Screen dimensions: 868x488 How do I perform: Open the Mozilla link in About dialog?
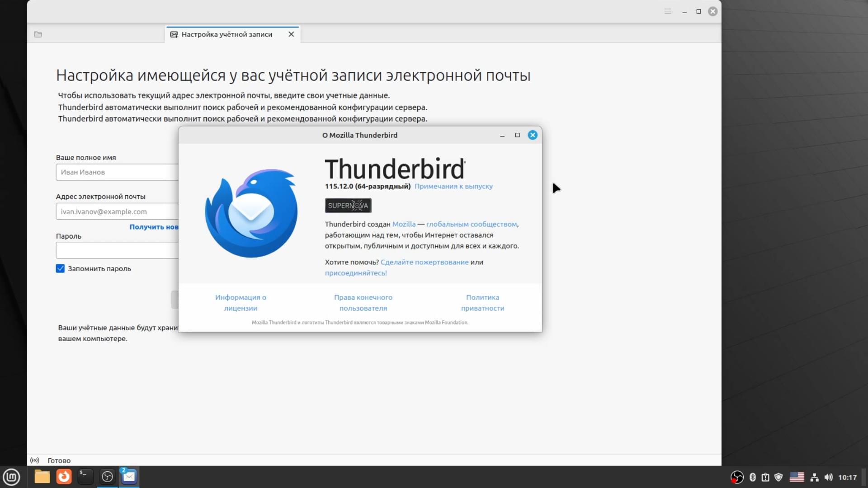click(x=404, y=224)
